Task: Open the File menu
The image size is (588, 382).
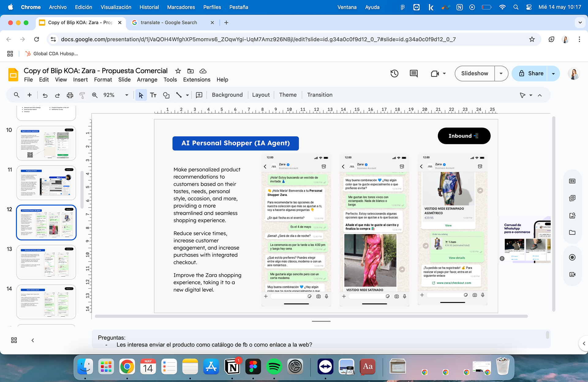Action: tap(28, 80)
